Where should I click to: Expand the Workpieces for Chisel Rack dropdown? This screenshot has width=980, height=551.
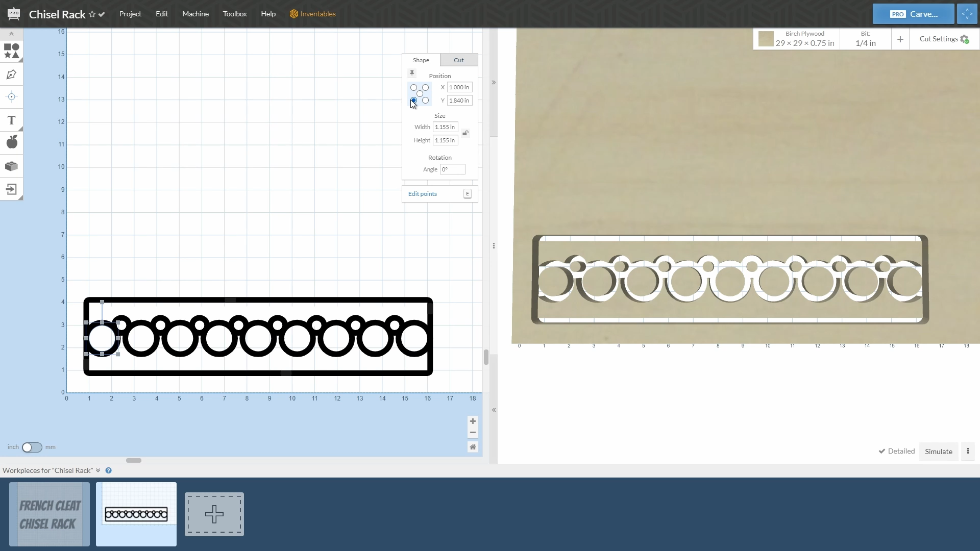[x=98, y=470]
